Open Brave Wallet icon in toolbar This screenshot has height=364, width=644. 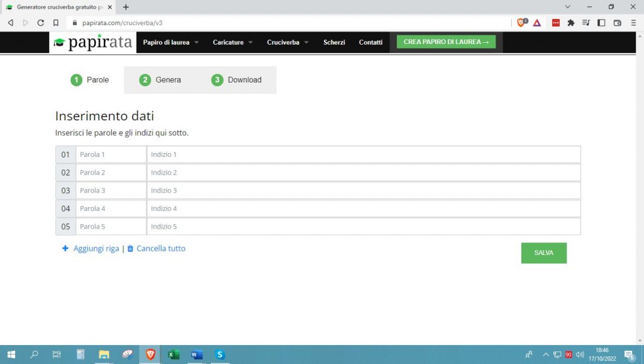[x=618, y=23]
